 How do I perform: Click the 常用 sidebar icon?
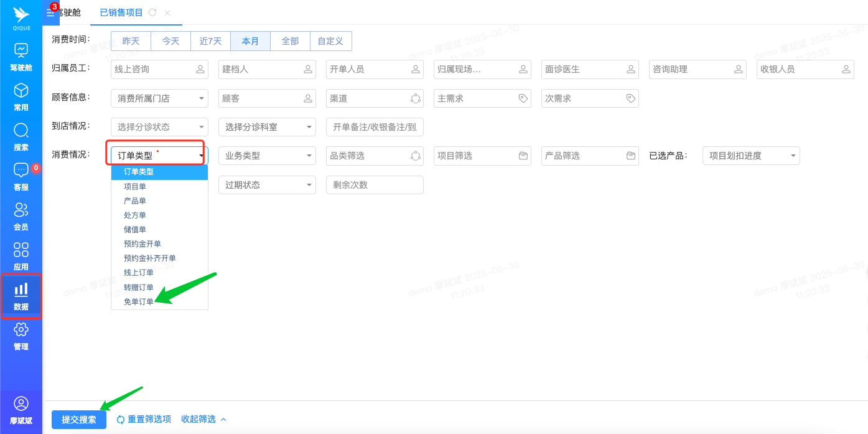tap(21, 97)
